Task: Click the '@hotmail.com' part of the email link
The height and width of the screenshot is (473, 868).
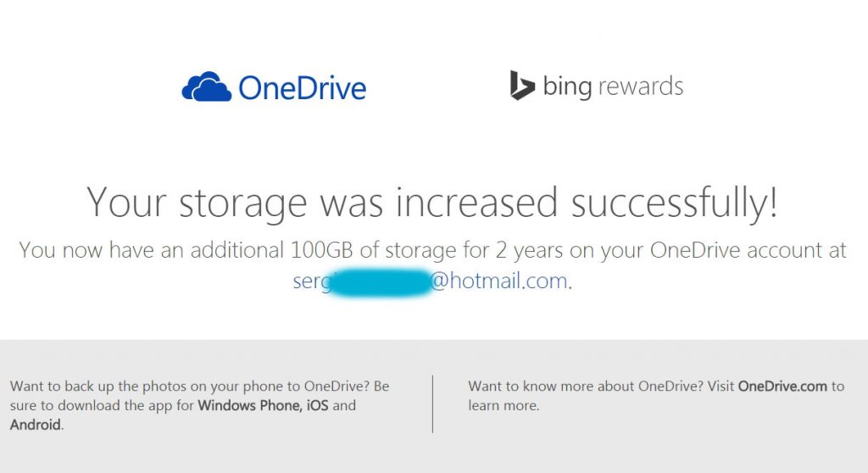Action: coord(498,281)
